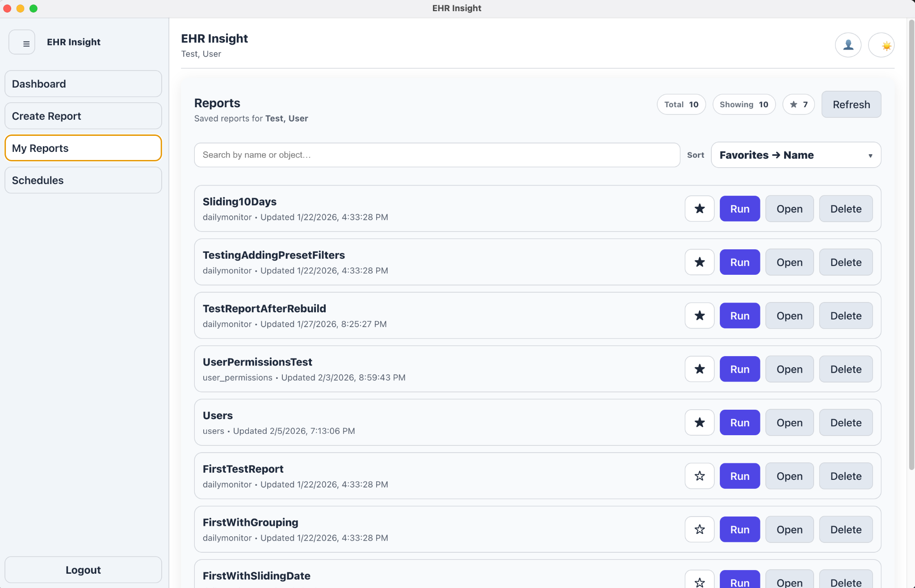
Task: Click the favorites count star badge
Action: point(798,105)
